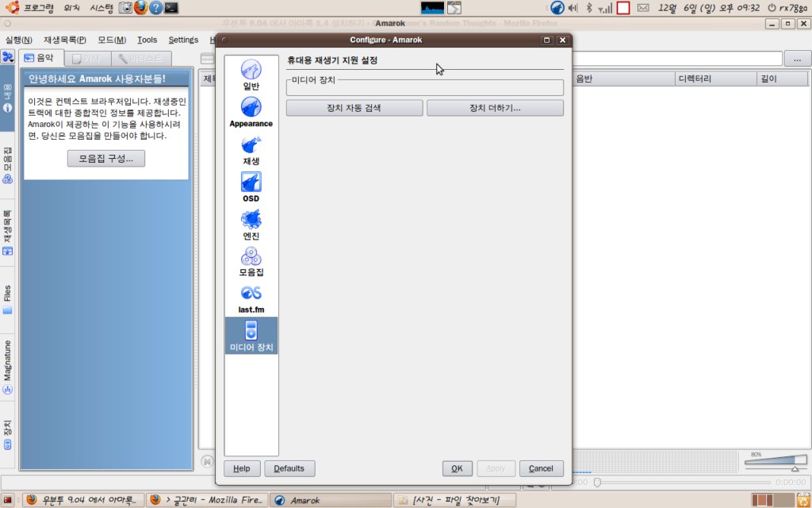The image size is (812, 508).
Task: Click the Ubuntu logo in top panel
Action: [13, 7]
